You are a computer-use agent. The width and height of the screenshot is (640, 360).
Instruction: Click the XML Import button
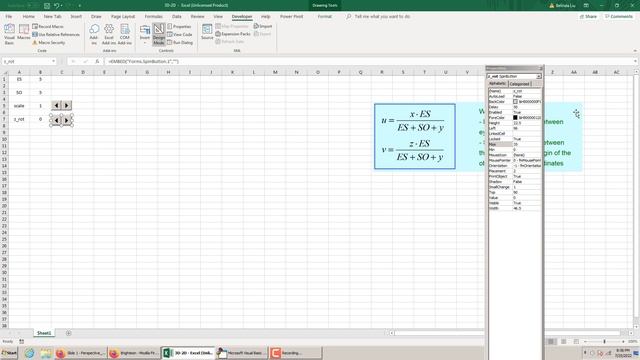(263, 27)
